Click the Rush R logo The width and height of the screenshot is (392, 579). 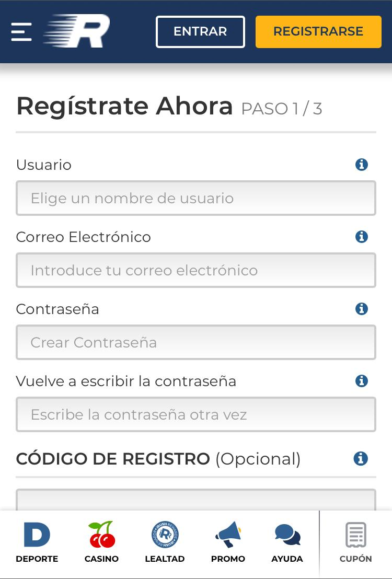pyautogui.click(x=77, y=31)
